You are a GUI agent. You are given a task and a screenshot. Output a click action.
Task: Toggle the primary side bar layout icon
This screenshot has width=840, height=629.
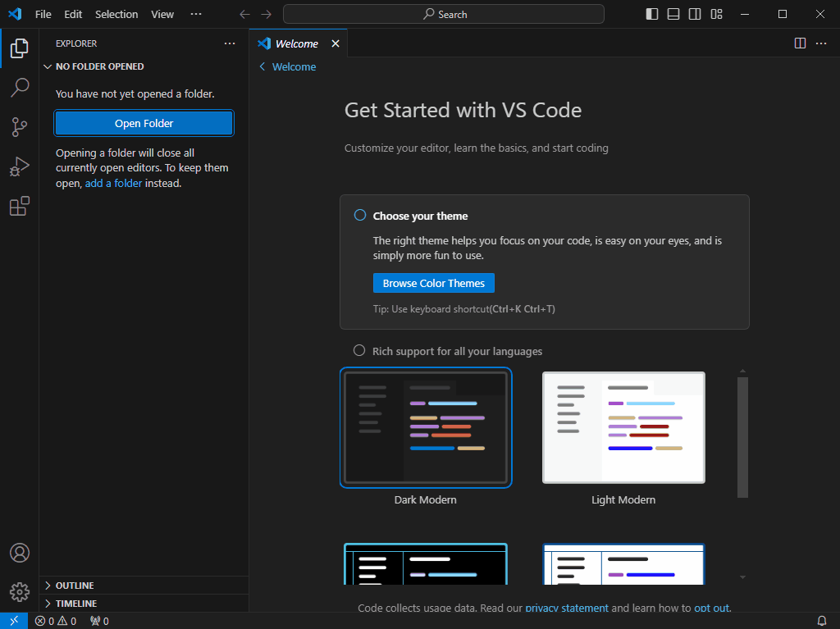tap(652, 15)
